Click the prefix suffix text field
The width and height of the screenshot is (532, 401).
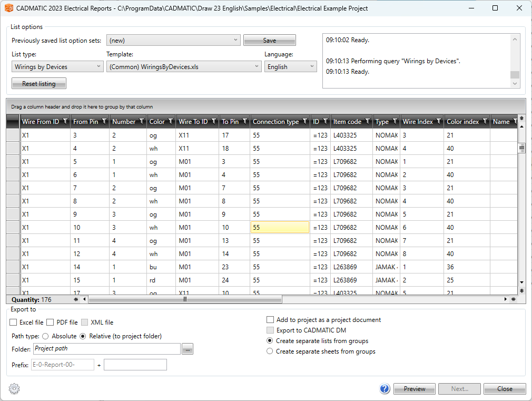click(135, 365)
